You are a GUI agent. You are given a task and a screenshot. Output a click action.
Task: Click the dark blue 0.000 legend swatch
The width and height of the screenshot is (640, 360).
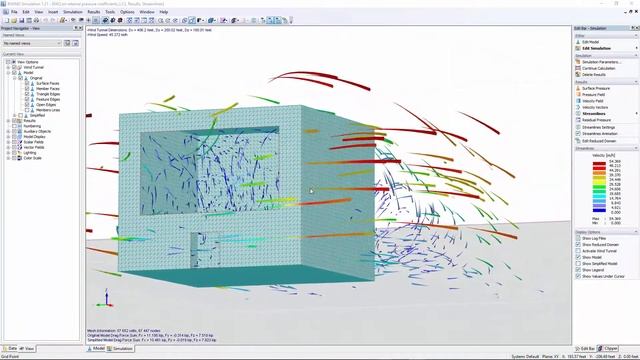[599, 211]
